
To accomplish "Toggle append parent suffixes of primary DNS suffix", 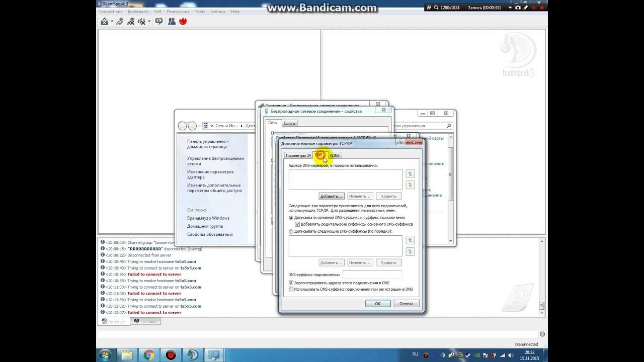I will (x=297, y=224).
